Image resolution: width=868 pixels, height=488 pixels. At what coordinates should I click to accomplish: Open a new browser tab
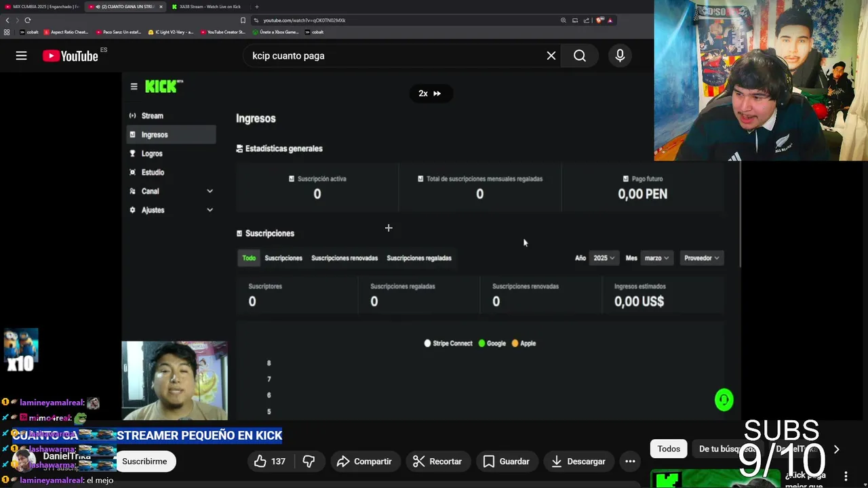tap(256, 7)
